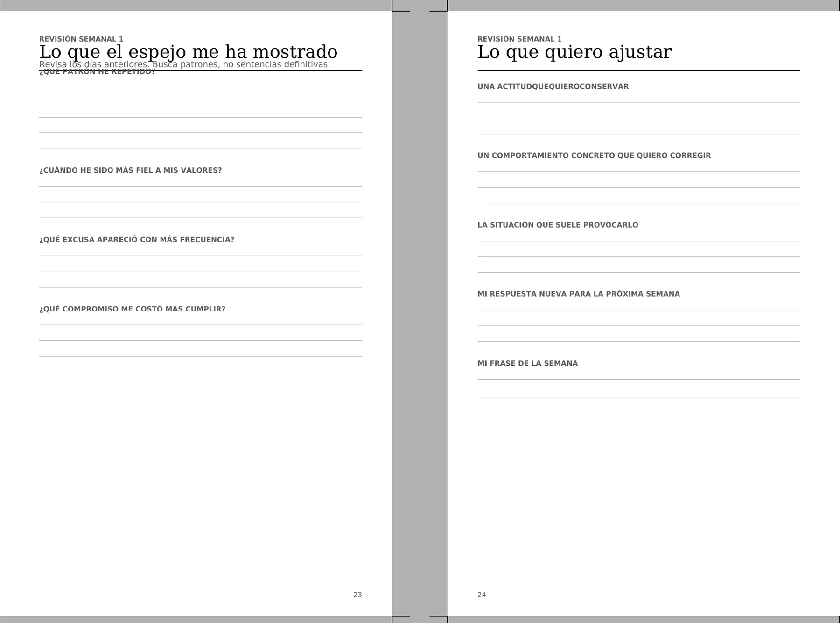Image resolution: width=840 pixels, height=623 pixels.
Task: Select 'REVISIÓN SEMANAL 1' label on page 24
Action: 519,39
